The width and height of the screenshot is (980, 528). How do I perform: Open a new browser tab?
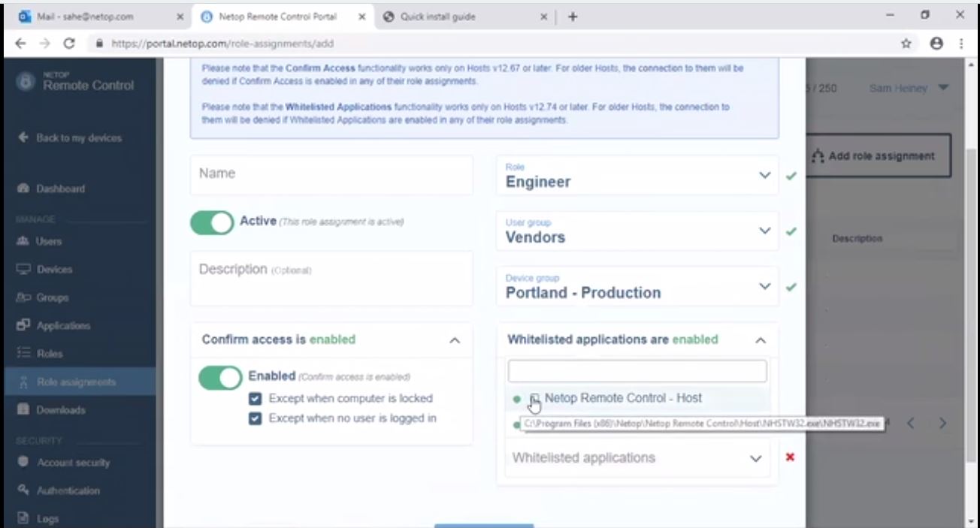click(x=573, y=17)
